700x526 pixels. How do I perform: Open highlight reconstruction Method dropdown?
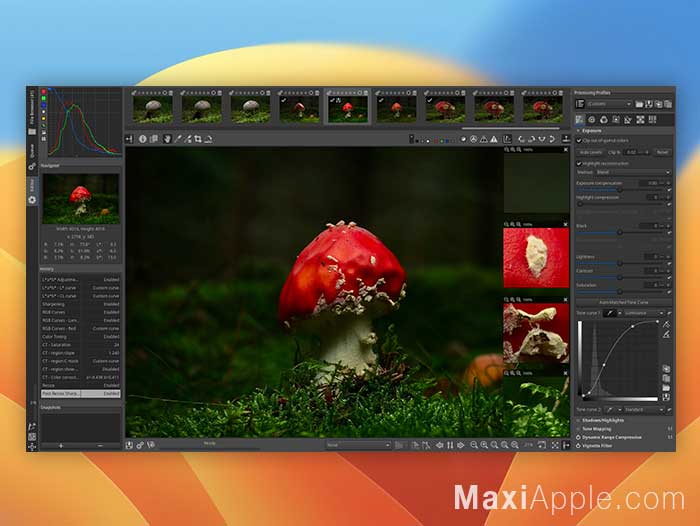click(x=633, y=172)
